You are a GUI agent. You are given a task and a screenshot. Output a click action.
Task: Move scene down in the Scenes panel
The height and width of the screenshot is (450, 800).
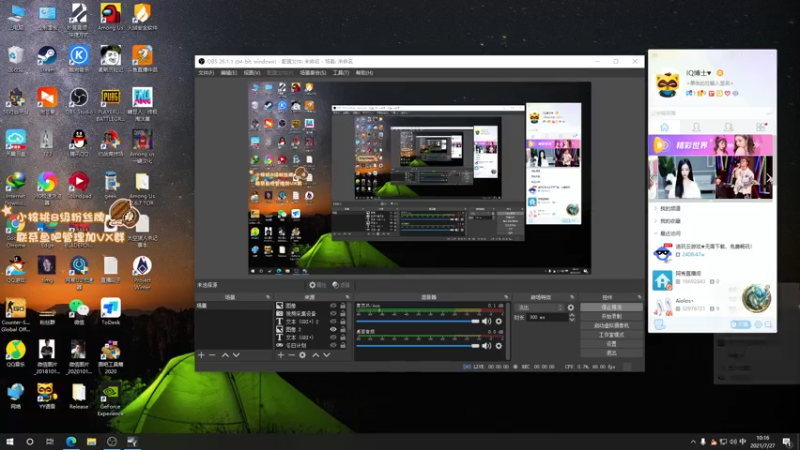coord(236,355)
